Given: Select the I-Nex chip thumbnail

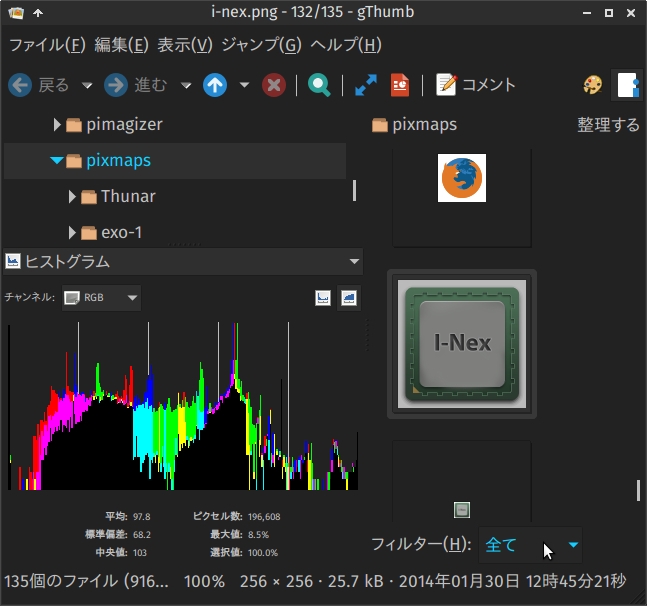Looking at the screenshot, I should (462, 344).
